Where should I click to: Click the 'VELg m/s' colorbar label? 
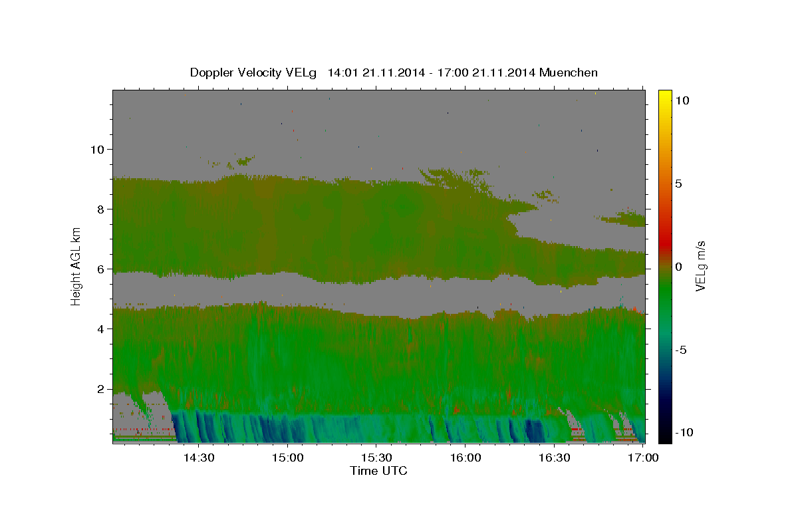[700, 266]
